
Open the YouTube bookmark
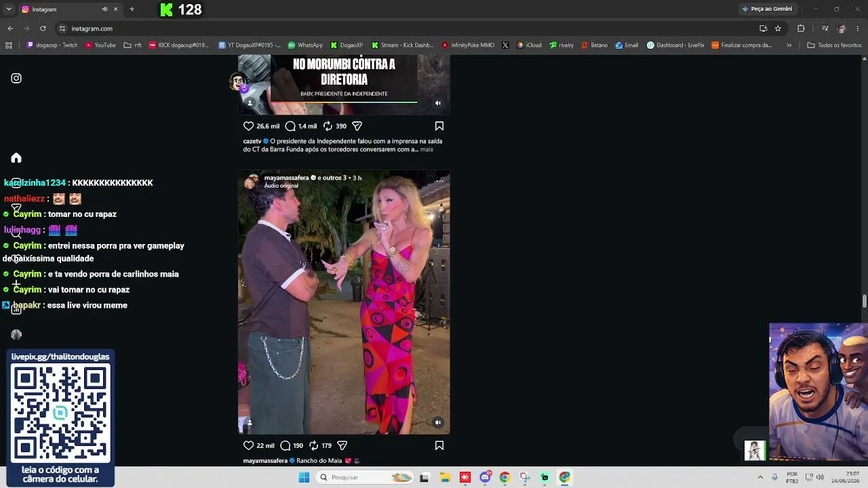pos(100,45)
